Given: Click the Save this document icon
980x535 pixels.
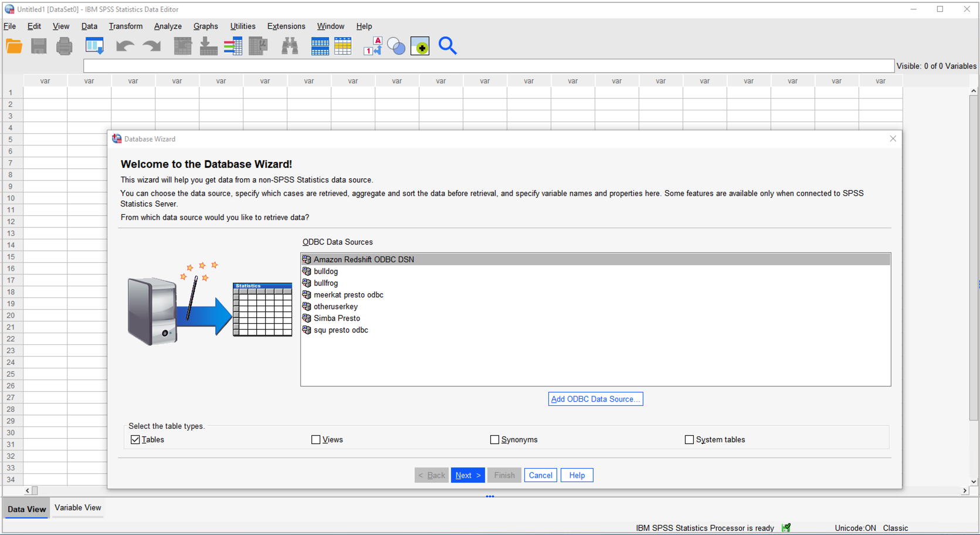Looking at the screenshot, I should 39,46.
